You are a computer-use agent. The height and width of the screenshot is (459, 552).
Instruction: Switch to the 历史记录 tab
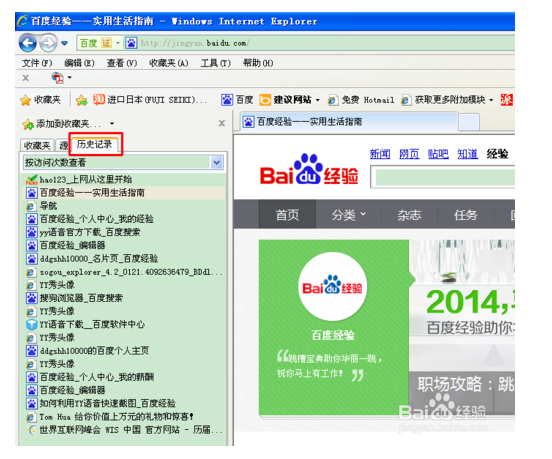(x=94, y=144)
